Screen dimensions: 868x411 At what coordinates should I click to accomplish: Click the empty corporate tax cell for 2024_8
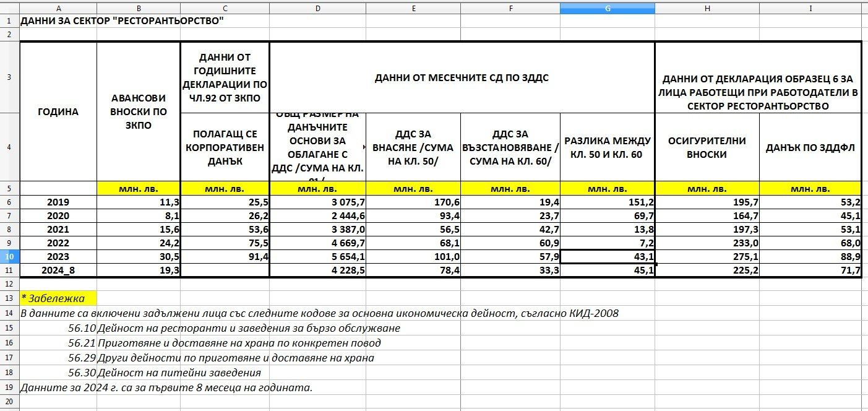[x=225, y=270]
